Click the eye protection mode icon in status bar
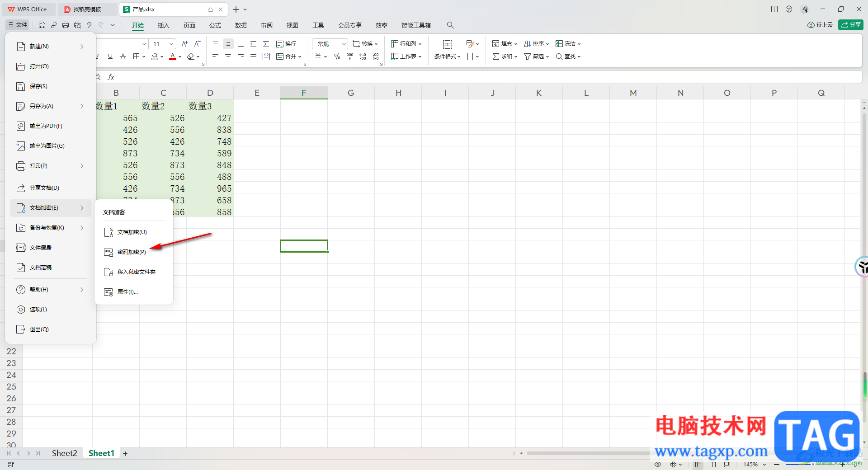Image resolution: width=868 pixels, height=470 pixels. (658, 465)
